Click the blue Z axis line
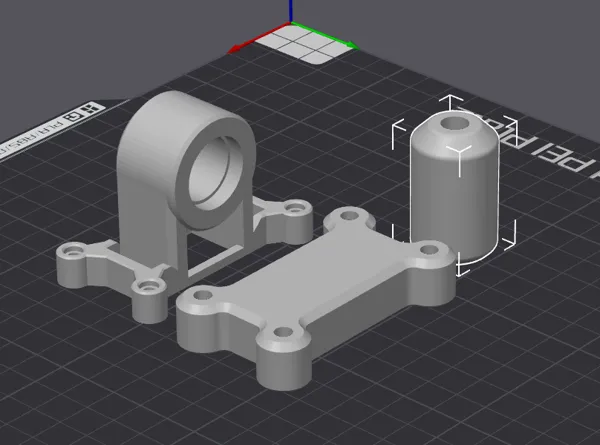This screenshot has height=445, width=600. tap(291, 11)
